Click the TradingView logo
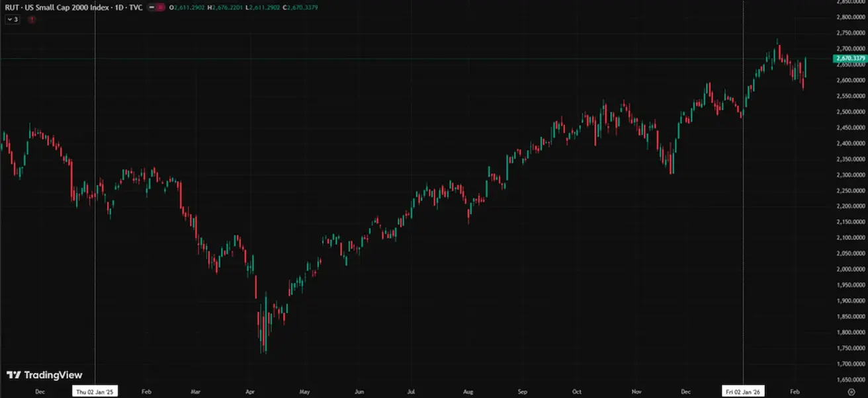Image resolution: width=868 pixels, height=398 pixels. point(44,375)
